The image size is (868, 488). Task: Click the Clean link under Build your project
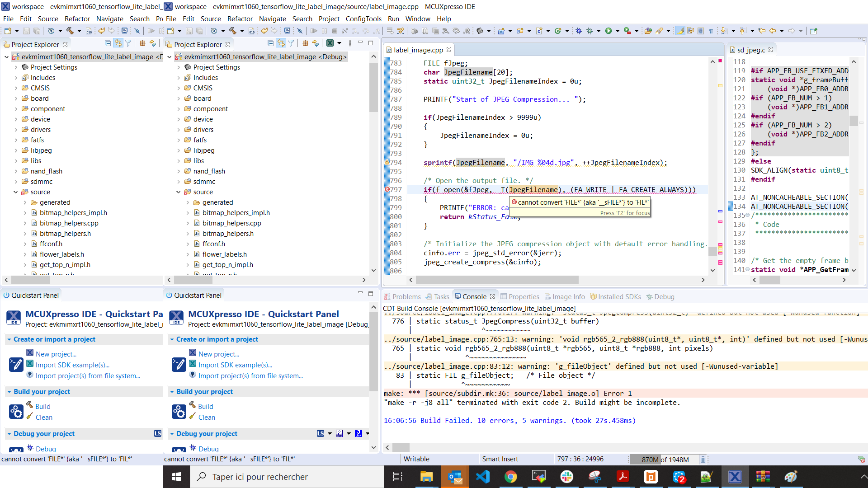tap(207, 418)
